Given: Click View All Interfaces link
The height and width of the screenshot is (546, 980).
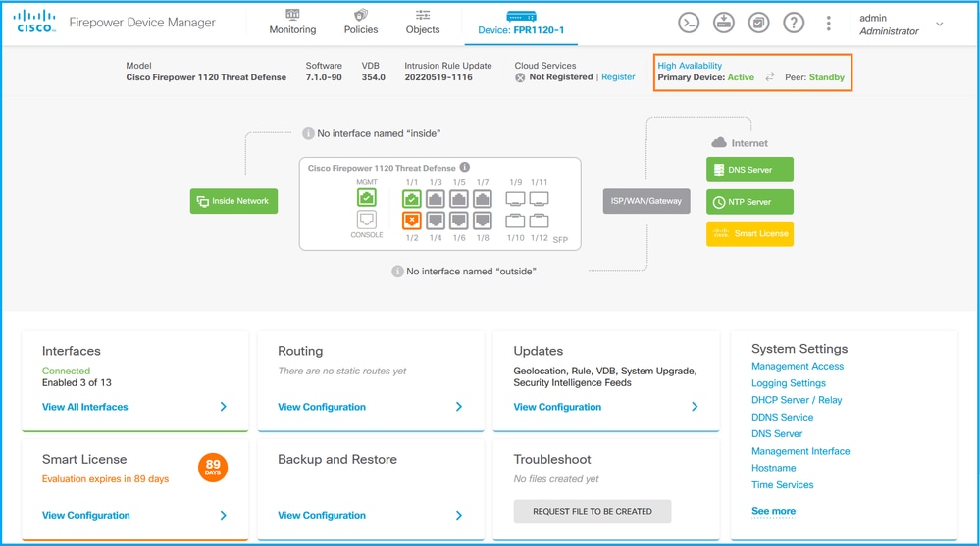Looking at the screenshot, I should tap(85, 407).
